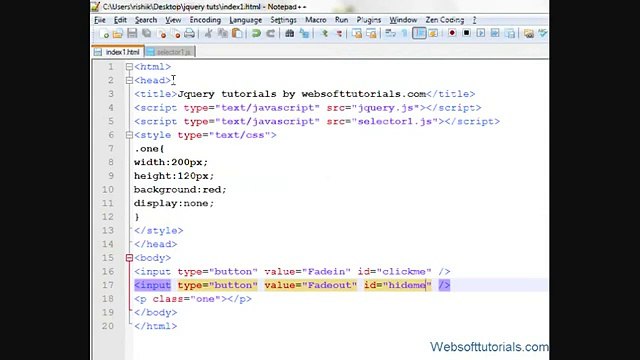Toggle Show All Characters icon
This screenshot has height=360, width=640.
click(x=404, y=33)
